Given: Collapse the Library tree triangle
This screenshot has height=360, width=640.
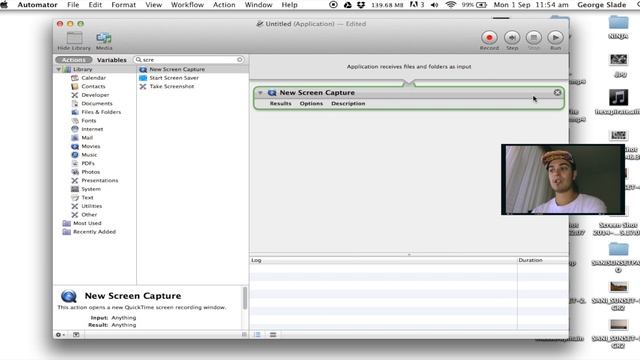Looking at the screenshot, I should point(59,69).
